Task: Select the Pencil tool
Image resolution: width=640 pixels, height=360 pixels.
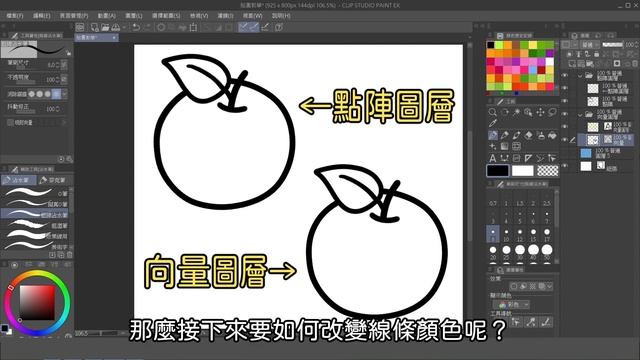Action: pyautogui.click(x=504, y=135)
